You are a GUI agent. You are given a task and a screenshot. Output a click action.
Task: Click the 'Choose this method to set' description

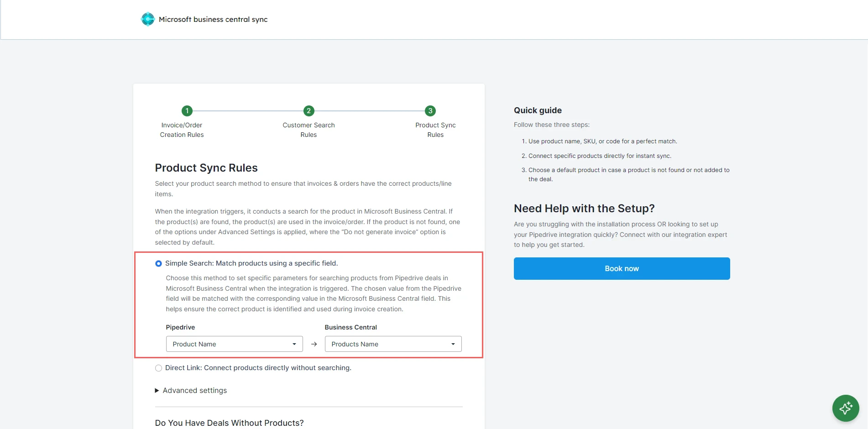point(314,293)
